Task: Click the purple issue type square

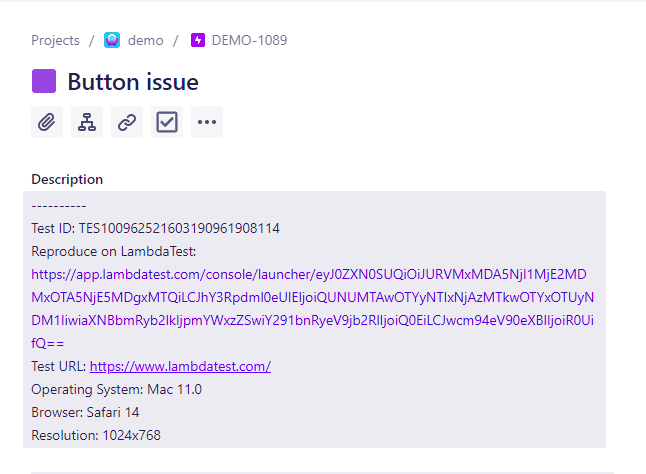Action: pos(44,81)
